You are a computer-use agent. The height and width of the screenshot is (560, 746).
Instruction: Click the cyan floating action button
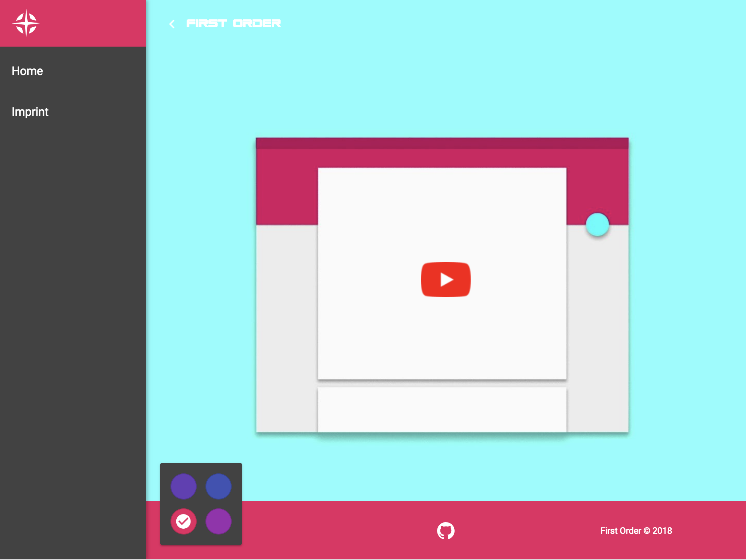(x=597, y=225)
